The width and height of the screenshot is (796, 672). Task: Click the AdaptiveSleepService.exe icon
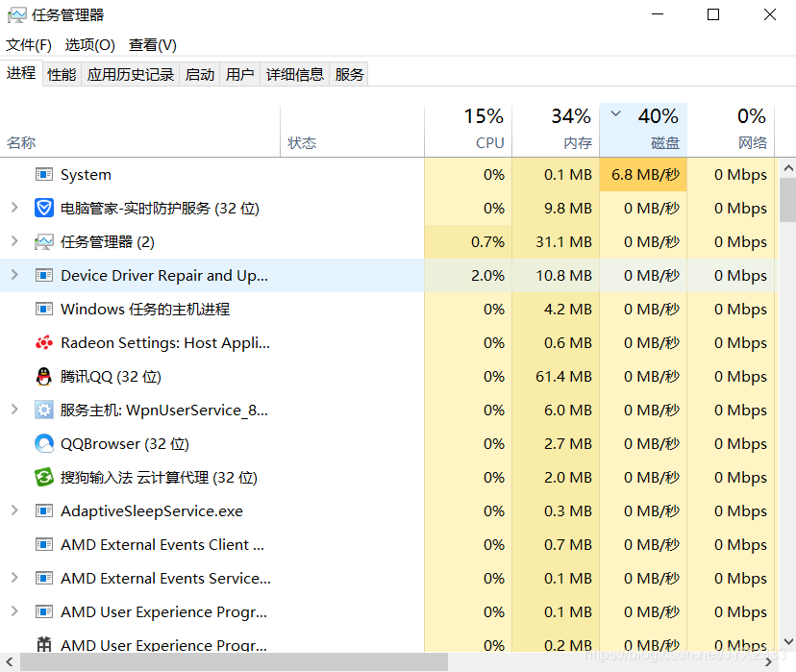tap(44, 511)
